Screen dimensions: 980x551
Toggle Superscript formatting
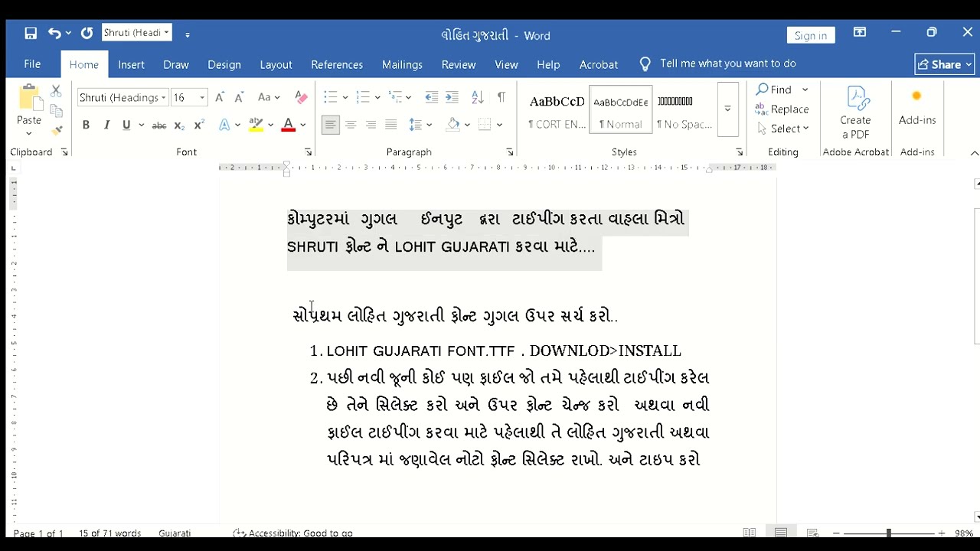(x=199, y=125)
